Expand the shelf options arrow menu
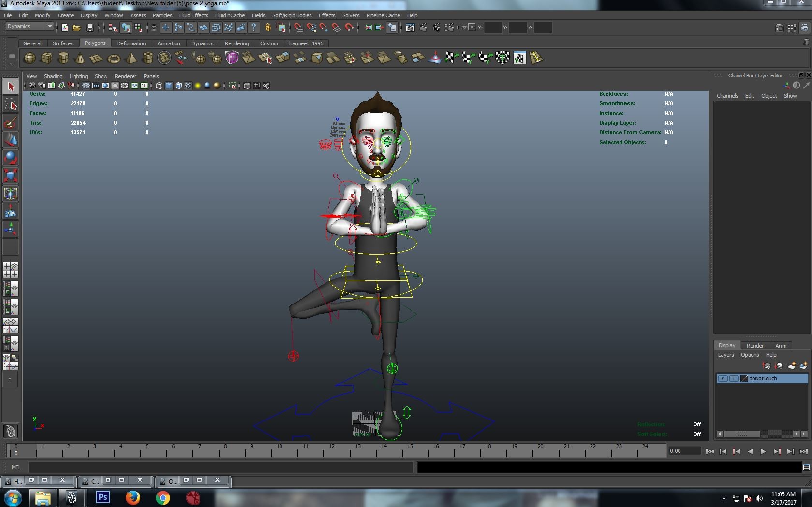Image resolution: width=812 pixels, height=507 pixels. 12,64
